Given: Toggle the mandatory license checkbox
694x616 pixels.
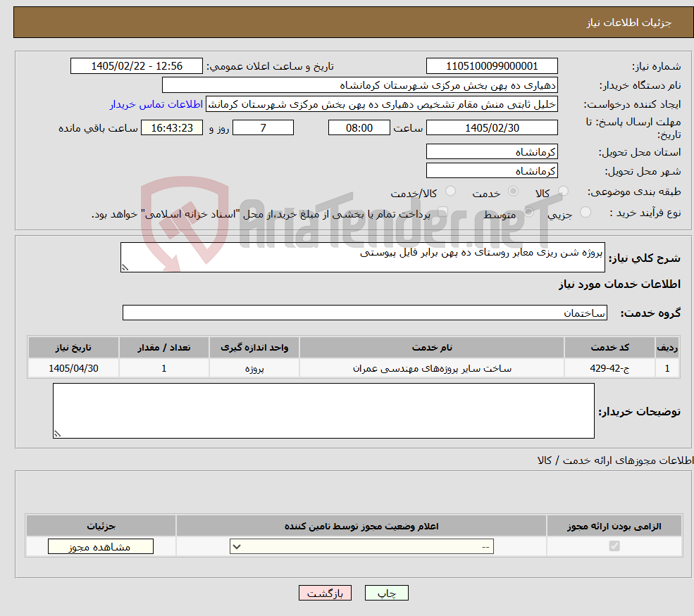Looking at the screenshot, I should (614, 546).
